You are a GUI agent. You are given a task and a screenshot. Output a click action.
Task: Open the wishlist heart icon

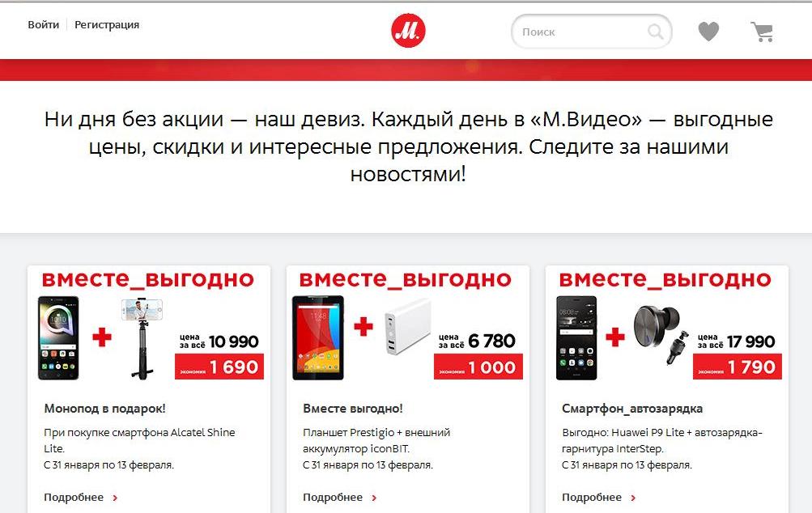[x=708, y=31]
